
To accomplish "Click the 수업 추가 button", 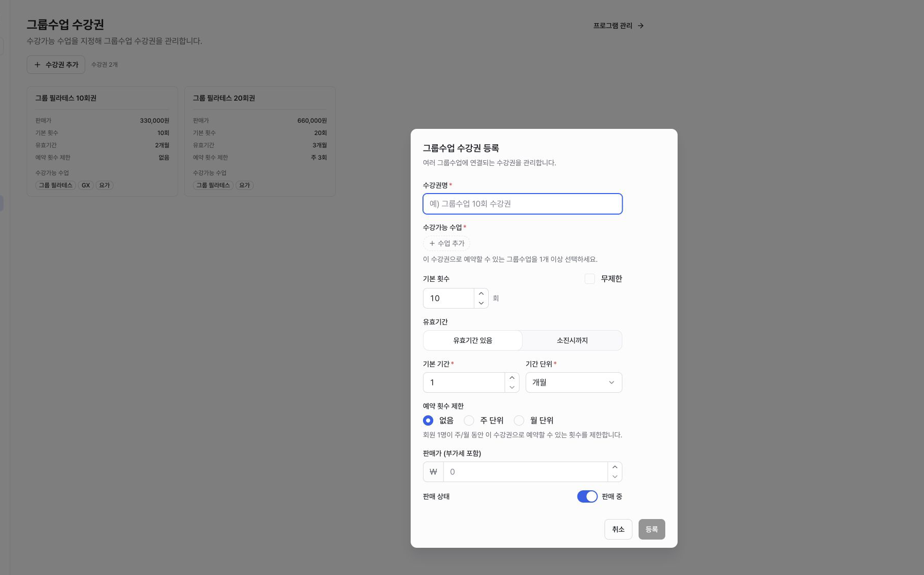I will coord(447,243).
